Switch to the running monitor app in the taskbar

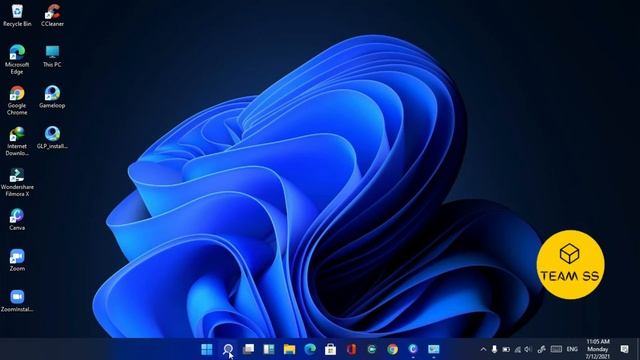tap(433, 349)
